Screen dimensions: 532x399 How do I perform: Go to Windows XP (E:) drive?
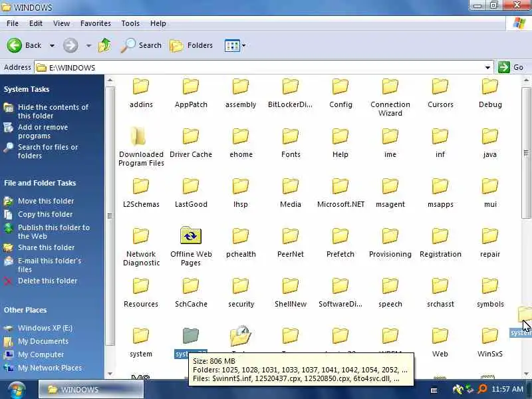tap(45, 328)
